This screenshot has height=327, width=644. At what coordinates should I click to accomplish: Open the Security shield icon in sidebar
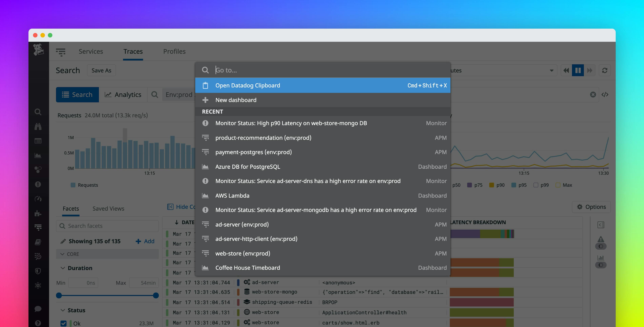point(38,271)
